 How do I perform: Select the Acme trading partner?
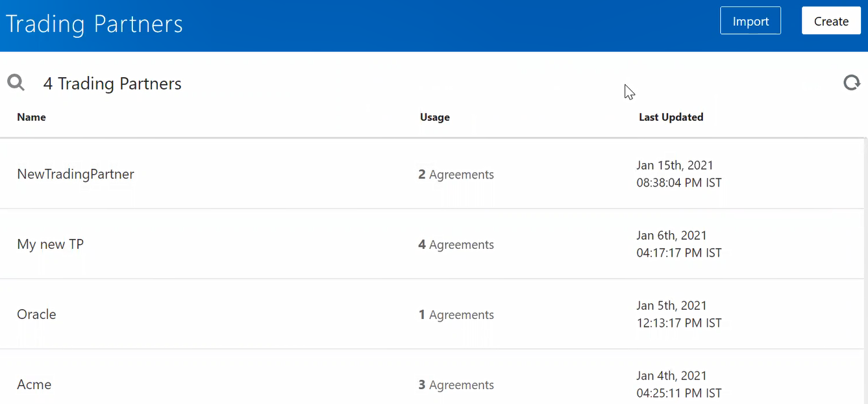pos(34,385)
